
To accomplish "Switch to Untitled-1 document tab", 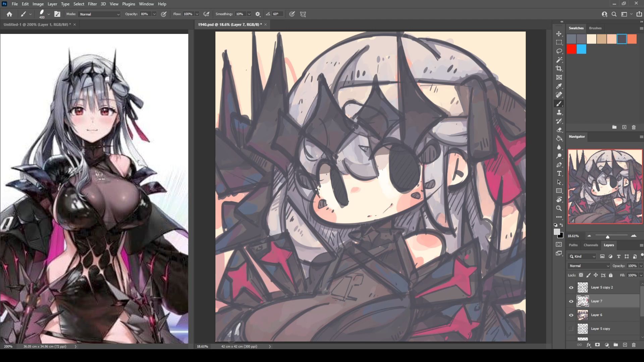I will pyautogui.click(x=37, y=24).
